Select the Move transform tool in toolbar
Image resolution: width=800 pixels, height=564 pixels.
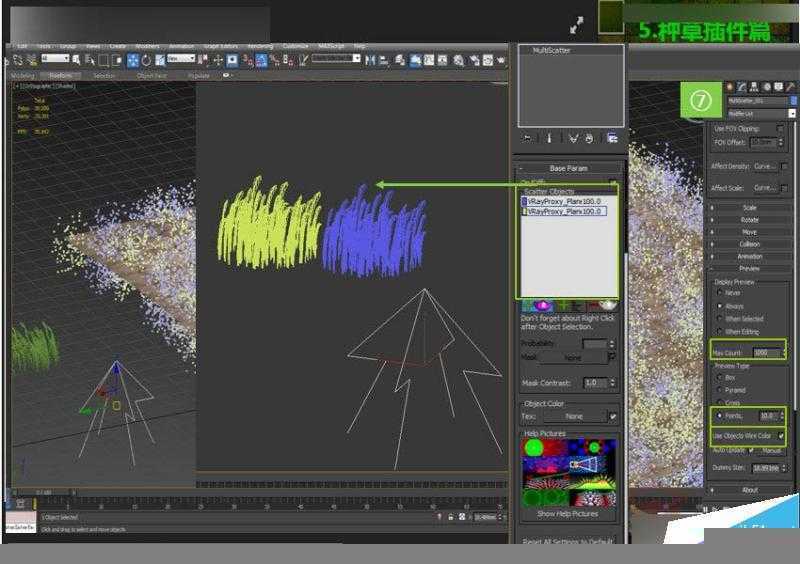[x=133, y=60]
